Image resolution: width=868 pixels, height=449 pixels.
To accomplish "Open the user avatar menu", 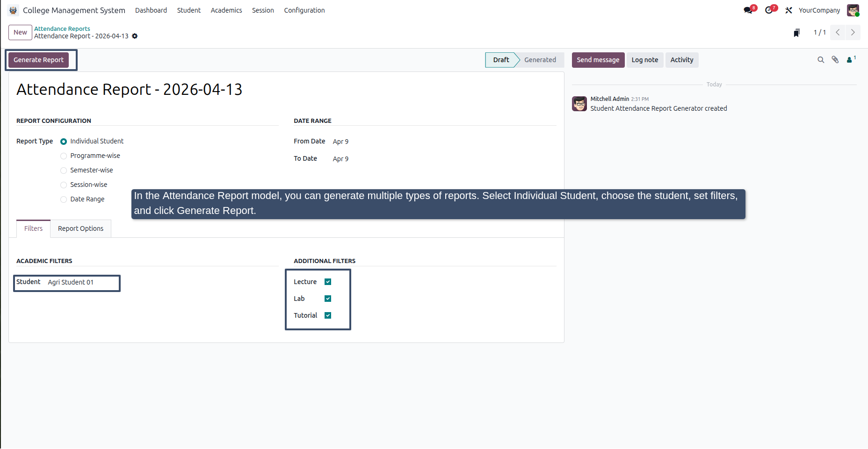I will 853,10.
